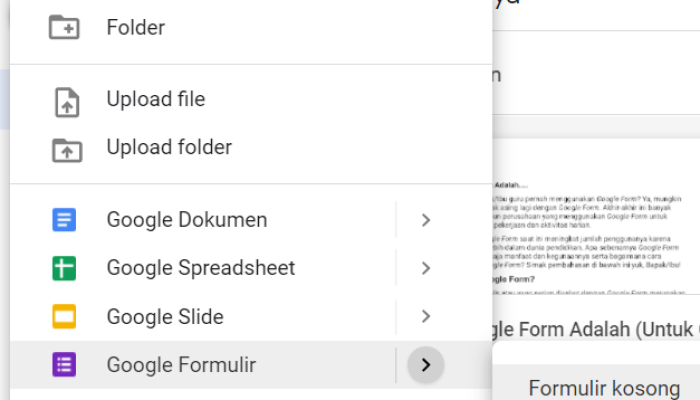Click the Upload file icon
Screen dimensions: 700x400
coord(64,100)
